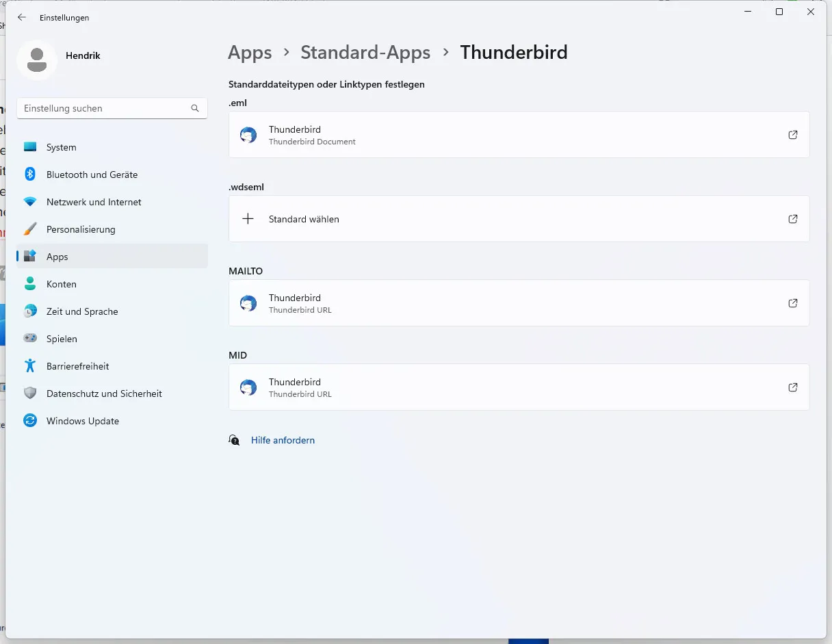This screenshot has width=832, height=644.
Task: Change the MID default app
Action: (x=519, y=387)
